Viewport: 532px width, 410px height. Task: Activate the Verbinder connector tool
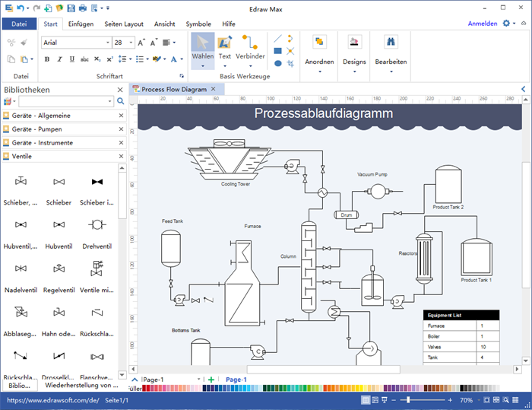[x=250, y=43]
